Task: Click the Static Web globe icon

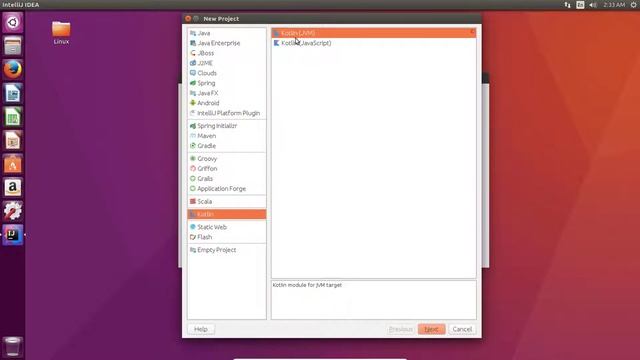Action: pyautogui.click(x=193, y=227)
